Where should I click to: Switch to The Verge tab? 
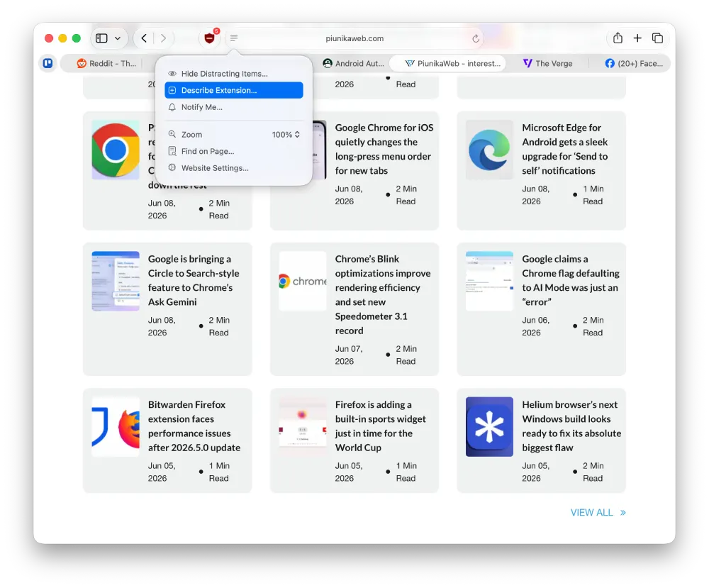coord(547,63)
